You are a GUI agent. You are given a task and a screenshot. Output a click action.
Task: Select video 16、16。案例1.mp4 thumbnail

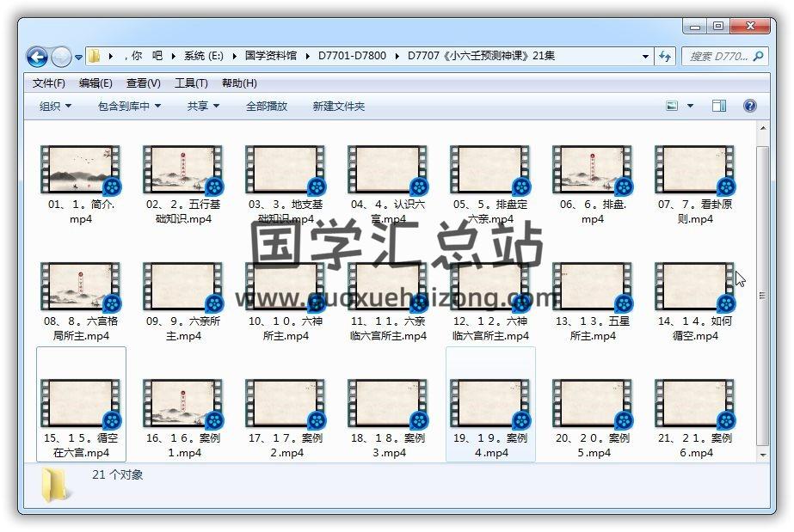(x=183, y=404)
